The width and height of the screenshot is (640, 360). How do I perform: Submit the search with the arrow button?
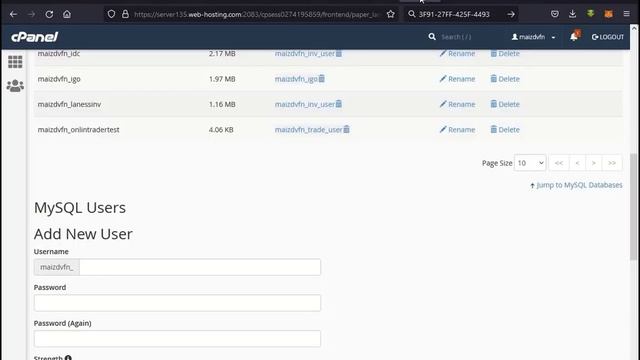[511, 14]
